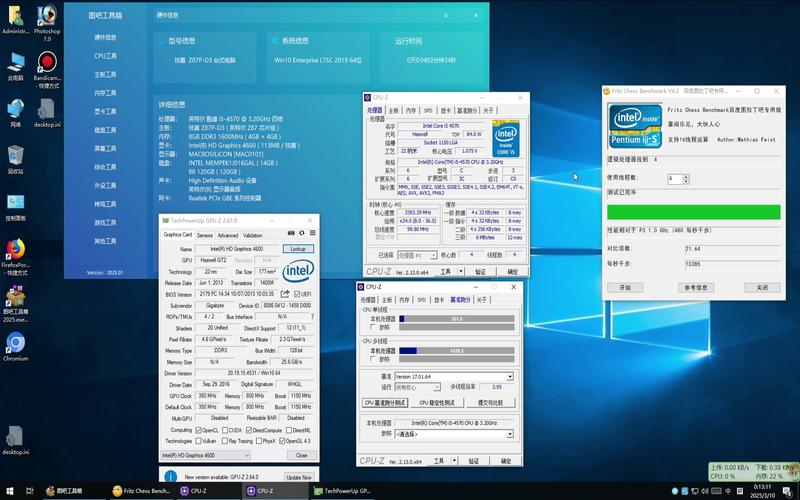Image resolution: width=800 pixels, height=500 pixels.
Task: Open 运行 cores dropdown in CPU-Z benchmark
Action: coord(417,387)
